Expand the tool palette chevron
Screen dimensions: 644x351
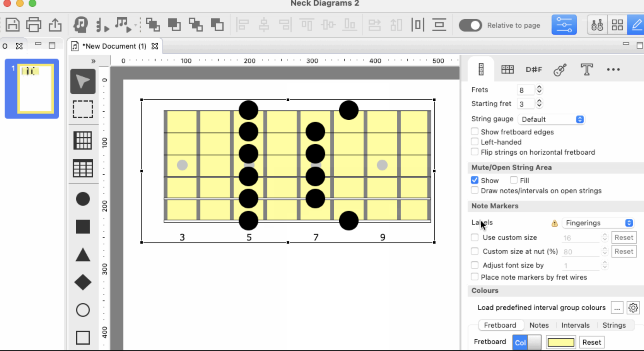(x=93, y=61)
